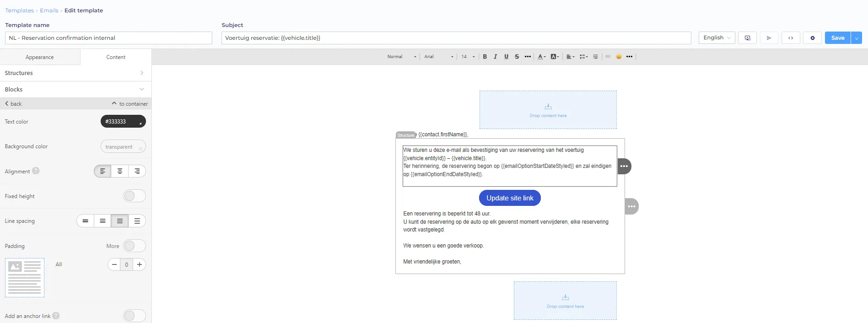The width and height of the screenshot is (868, 323).
Task: Click the clear formatting icon beside the link icon
Action: coord(595,57)
